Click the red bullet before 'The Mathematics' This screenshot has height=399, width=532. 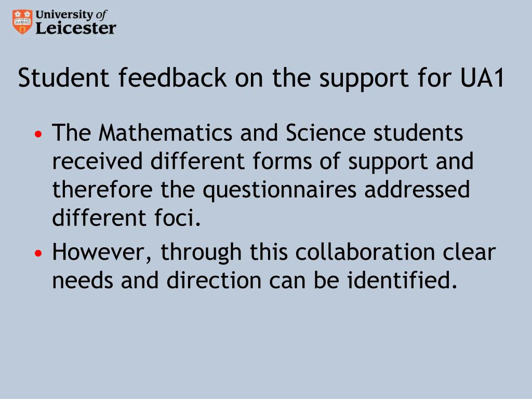(38, 134)
